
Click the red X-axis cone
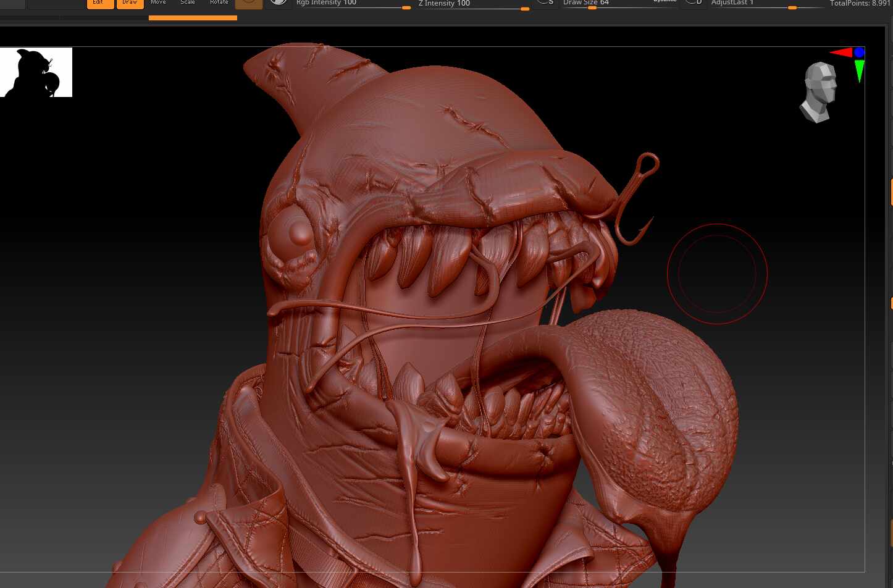click(x=841, y=52)
